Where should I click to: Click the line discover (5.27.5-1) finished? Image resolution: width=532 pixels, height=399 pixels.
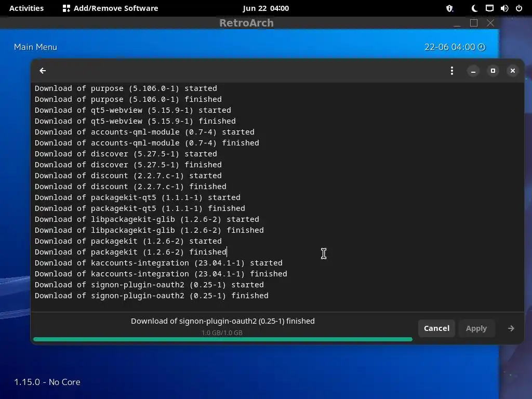(x=128, y=164)
